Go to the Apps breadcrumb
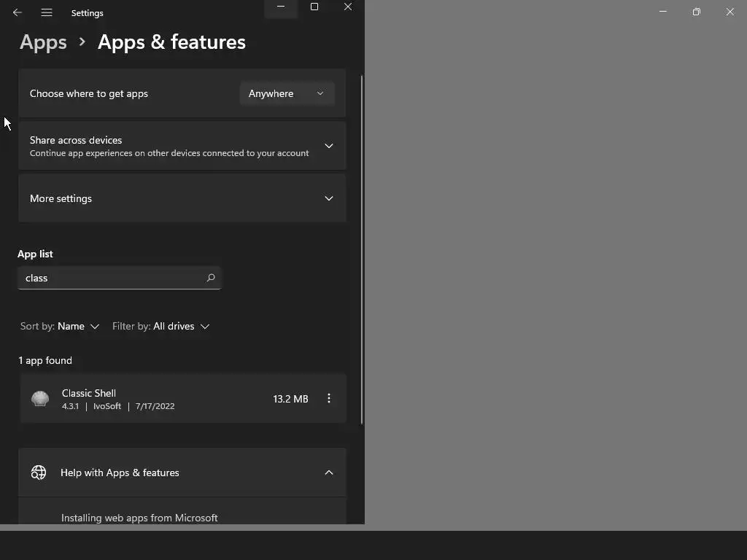This screenshot has height=560, width=747. (43, 42)
